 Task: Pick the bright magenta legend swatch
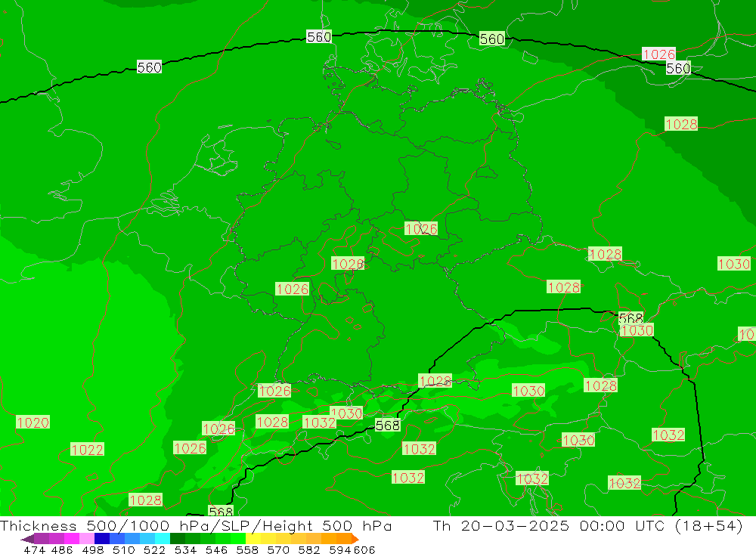[x=72, y=539]
